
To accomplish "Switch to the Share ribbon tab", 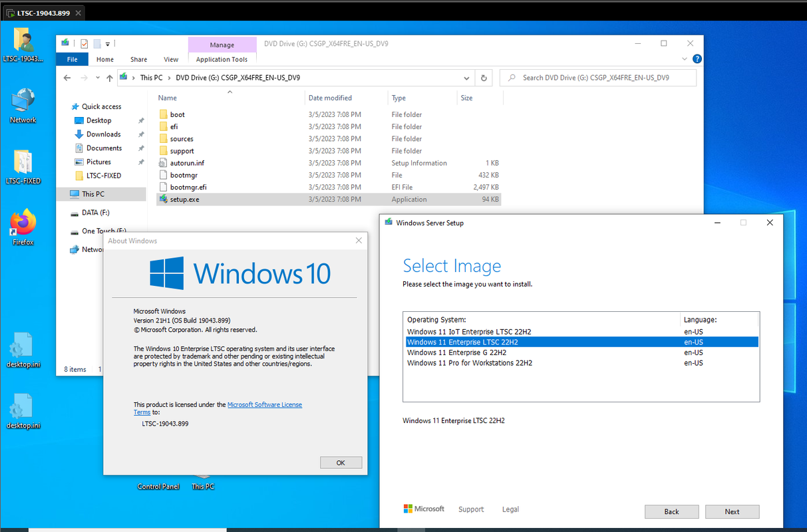I will pyautogui.click(x=139, y=59).
